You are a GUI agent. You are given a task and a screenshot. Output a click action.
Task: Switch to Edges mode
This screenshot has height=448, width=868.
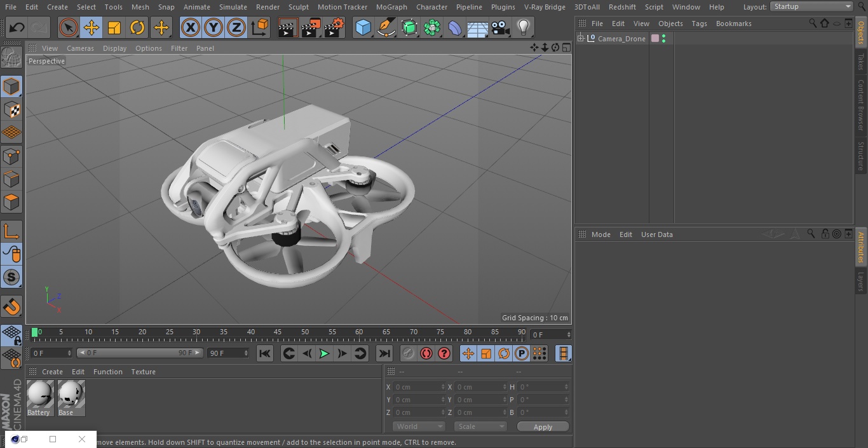tap(11, 179)
